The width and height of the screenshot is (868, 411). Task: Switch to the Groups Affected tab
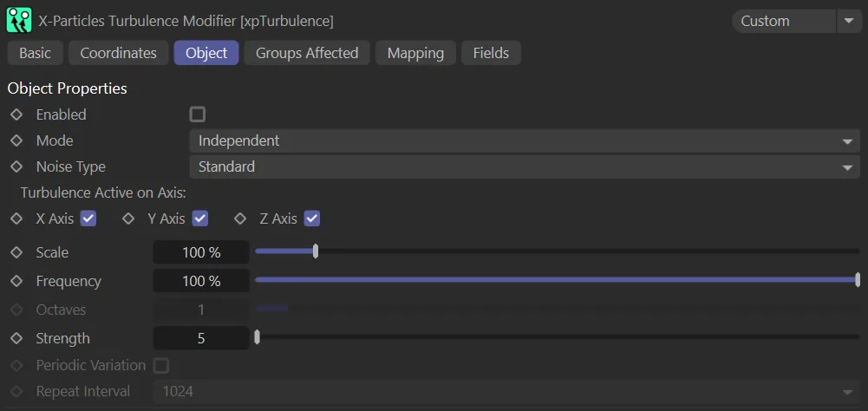(307, 53)
